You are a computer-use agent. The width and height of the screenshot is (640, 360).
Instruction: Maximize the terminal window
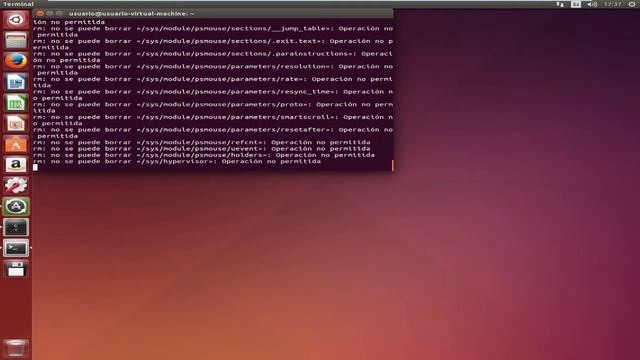pyautogui.click(x=60, y=13)
